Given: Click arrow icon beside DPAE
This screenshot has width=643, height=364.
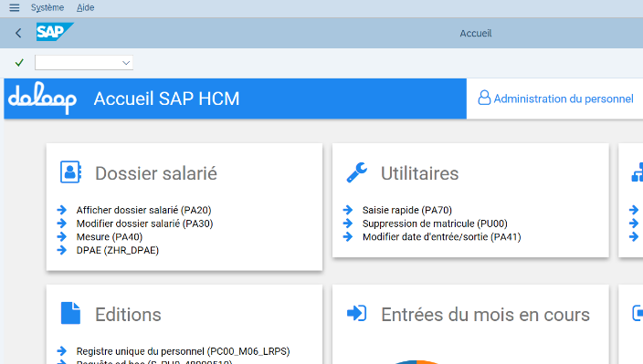Looking at the screenshot, I should tap(62, 250).
